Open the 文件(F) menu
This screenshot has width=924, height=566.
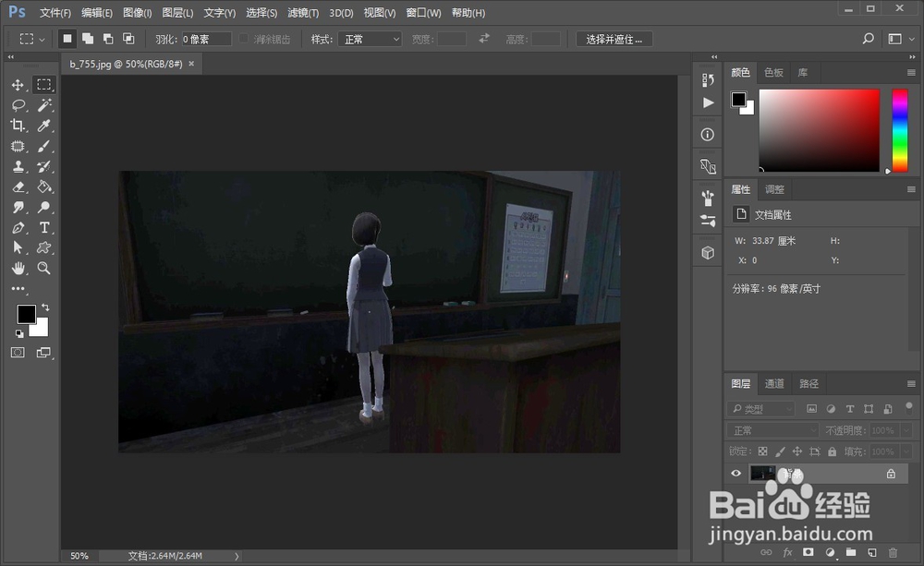point(55,12)
